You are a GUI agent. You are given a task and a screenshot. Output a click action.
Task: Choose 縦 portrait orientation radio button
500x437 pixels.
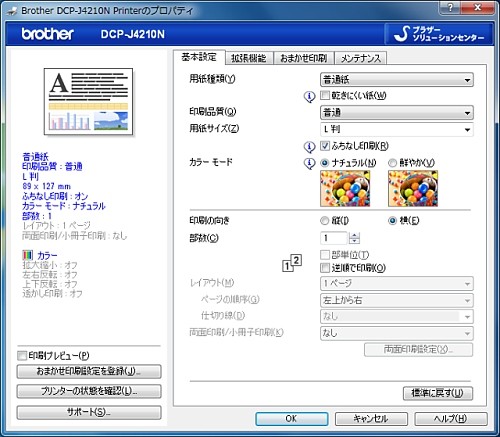tap(324, 221)
